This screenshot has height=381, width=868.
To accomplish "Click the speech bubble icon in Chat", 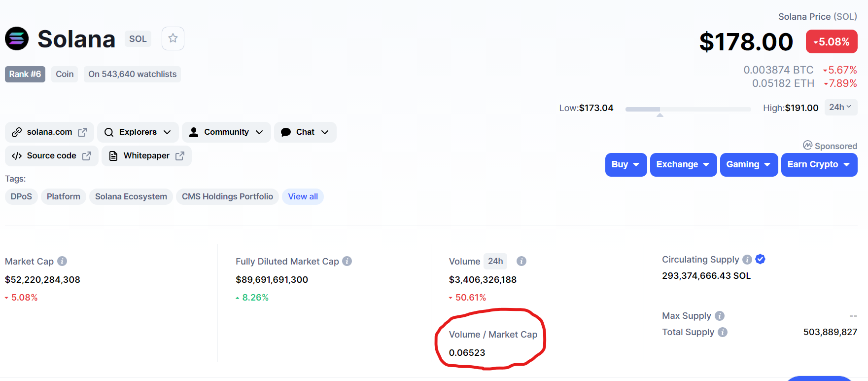I will pyautogui.click(x=286, y=132).
